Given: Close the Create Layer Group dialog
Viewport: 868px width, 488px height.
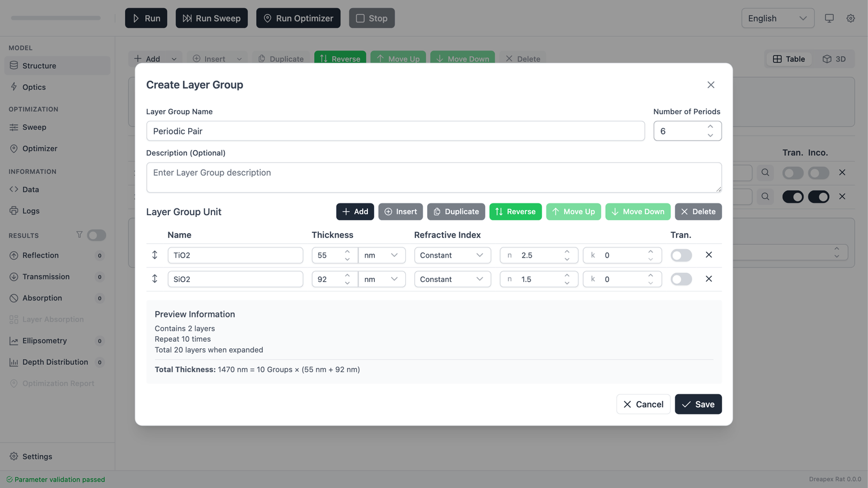Looking at the screenshot, I should coord(711,85).
